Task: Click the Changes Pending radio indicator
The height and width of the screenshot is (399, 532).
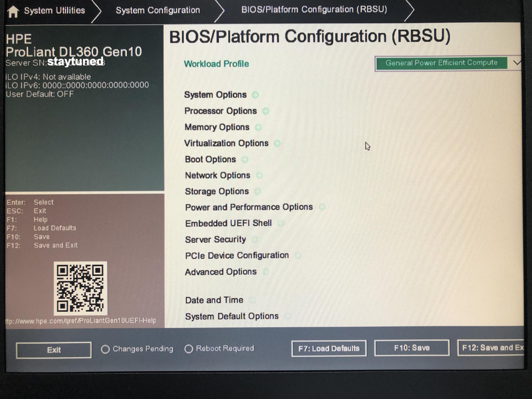Action: (105, 349)
